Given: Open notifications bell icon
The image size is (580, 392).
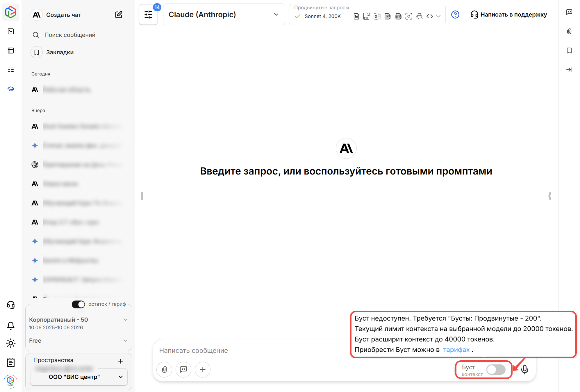Looking at the screenshot, I should tap(11, 325).
